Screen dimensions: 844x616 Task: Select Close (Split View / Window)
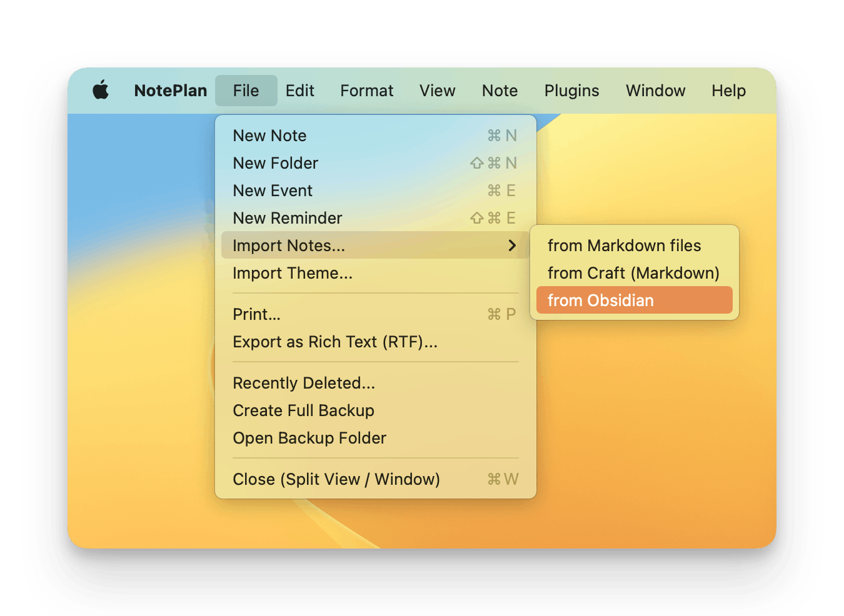pos(376,479)
